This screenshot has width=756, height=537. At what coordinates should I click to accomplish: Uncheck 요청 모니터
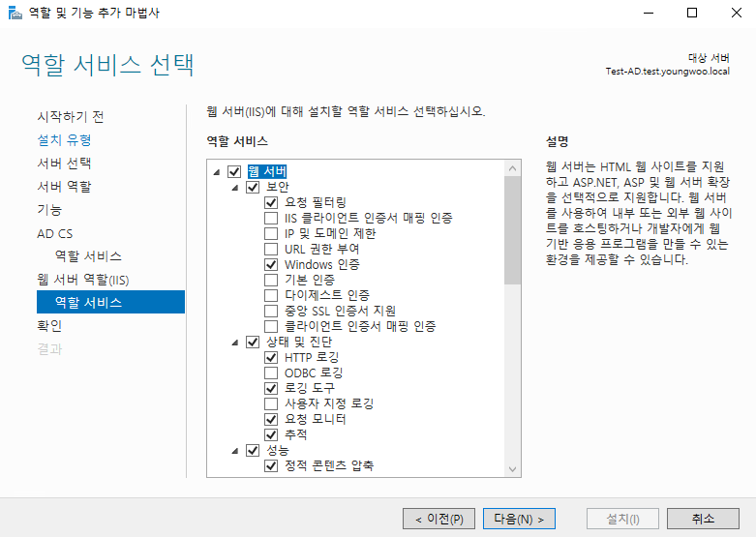(x=271, y=419)
